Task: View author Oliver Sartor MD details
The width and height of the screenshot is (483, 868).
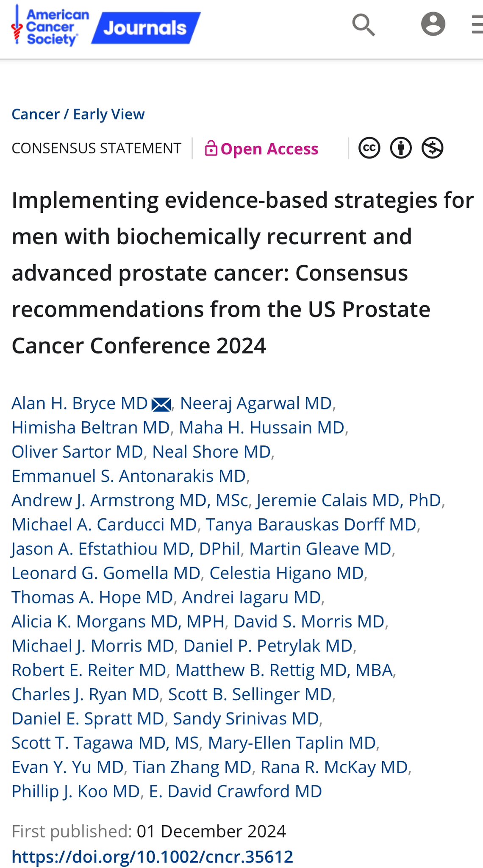Action: (77, 452)
